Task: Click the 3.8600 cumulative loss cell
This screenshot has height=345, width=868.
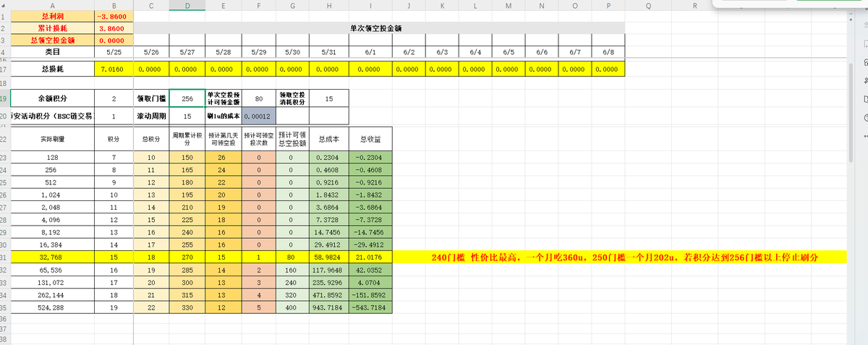Action: pos(114,28)
